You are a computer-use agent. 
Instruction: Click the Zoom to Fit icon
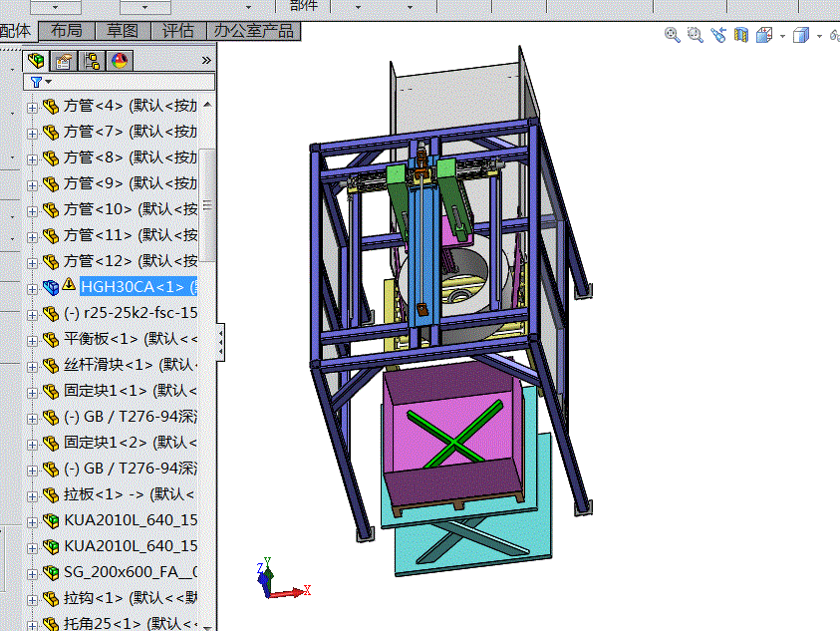tap(672, 35)
